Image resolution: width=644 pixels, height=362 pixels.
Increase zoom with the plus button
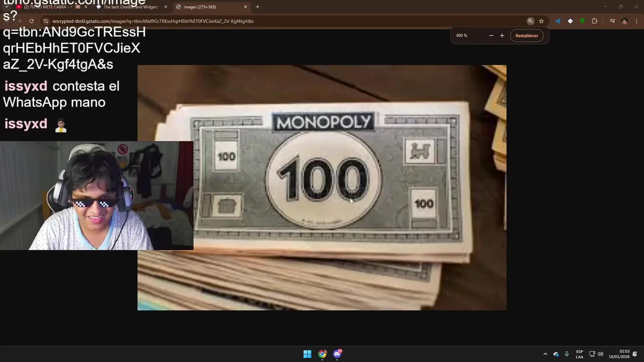[x=502, y=36]
